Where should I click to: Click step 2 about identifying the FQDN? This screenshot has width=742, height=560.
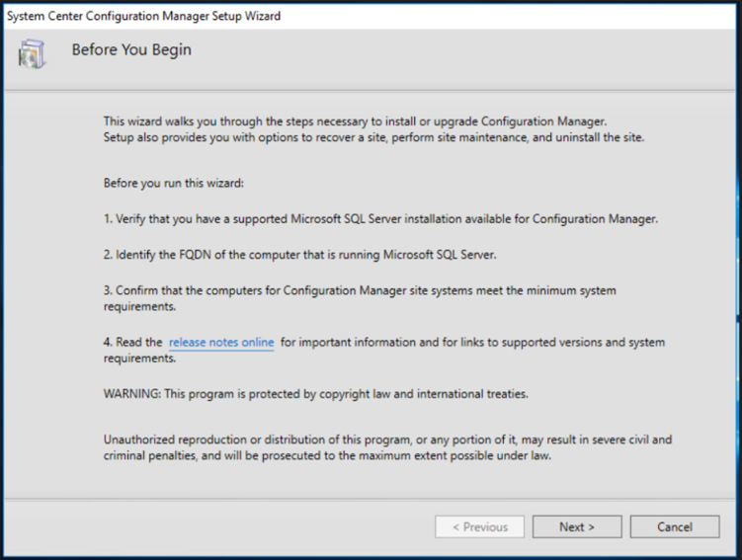pyautogui.click(x=300, y=255)
